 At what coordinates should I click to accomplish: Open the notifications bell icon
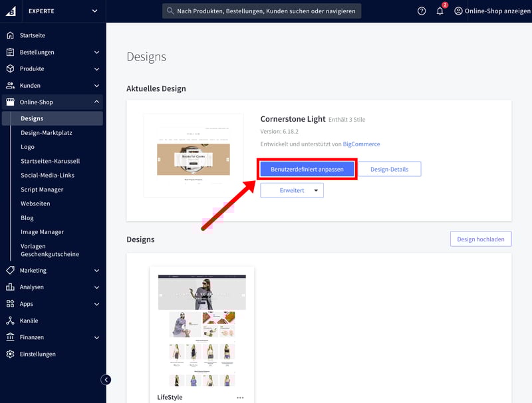[440, 11]
